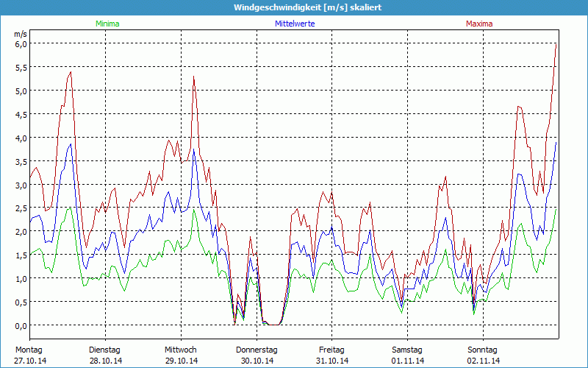Click the chart title Windgeschwindigkeit [m/s] skaliert
The width and height of the screenshot is (588, 368).
(307, 7)
